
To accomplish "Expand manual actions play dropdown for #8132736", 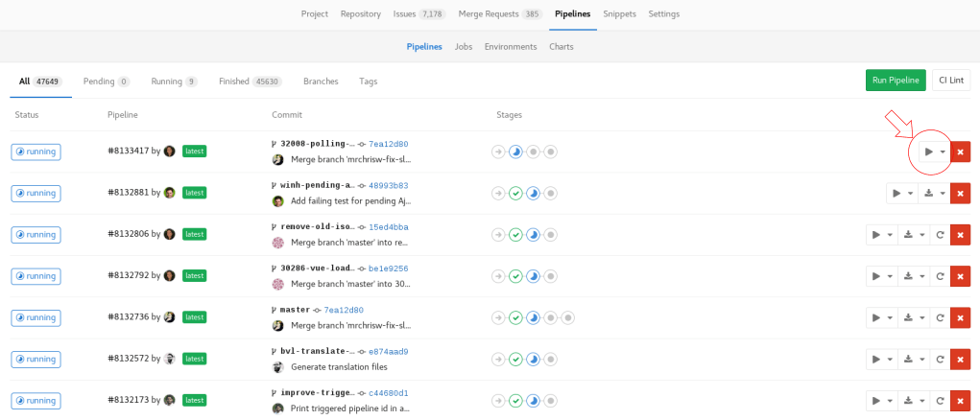I will coord(881,317).
